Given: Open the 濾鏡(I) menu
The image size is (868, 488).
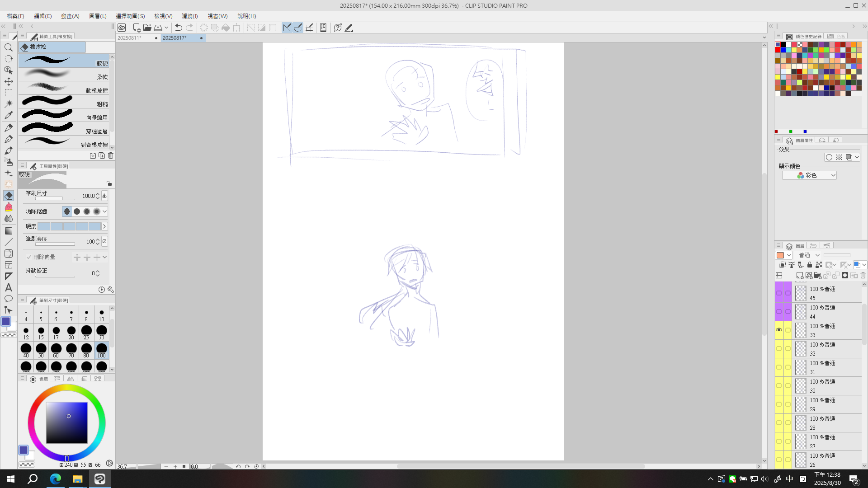Looking at the screenshot, I should pyautogui.click(x=189, y=16).
